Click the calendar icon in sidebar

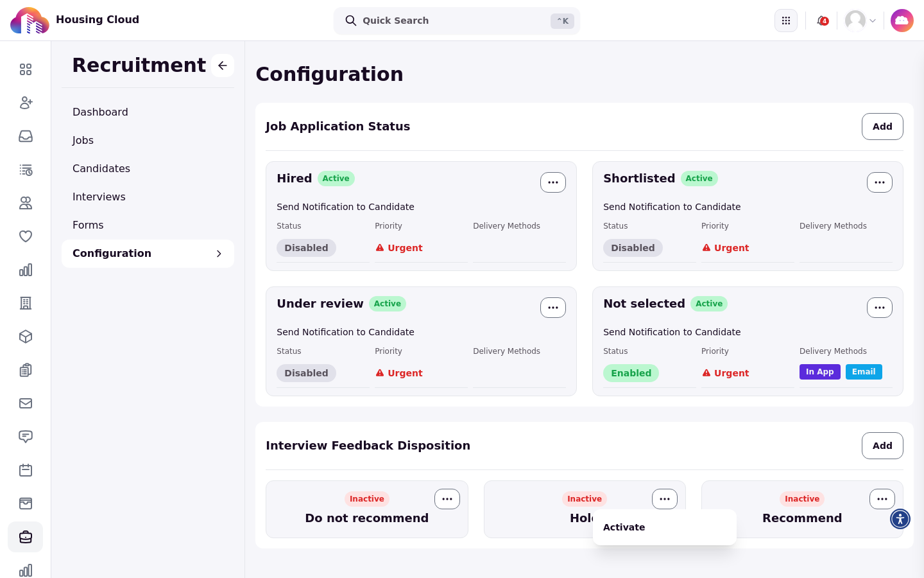tap(26, 470)
